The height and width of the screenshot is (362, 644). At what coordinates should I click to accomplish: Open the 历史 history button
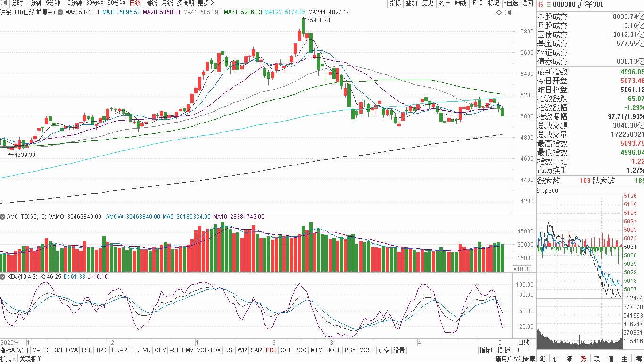coord(428,3)
